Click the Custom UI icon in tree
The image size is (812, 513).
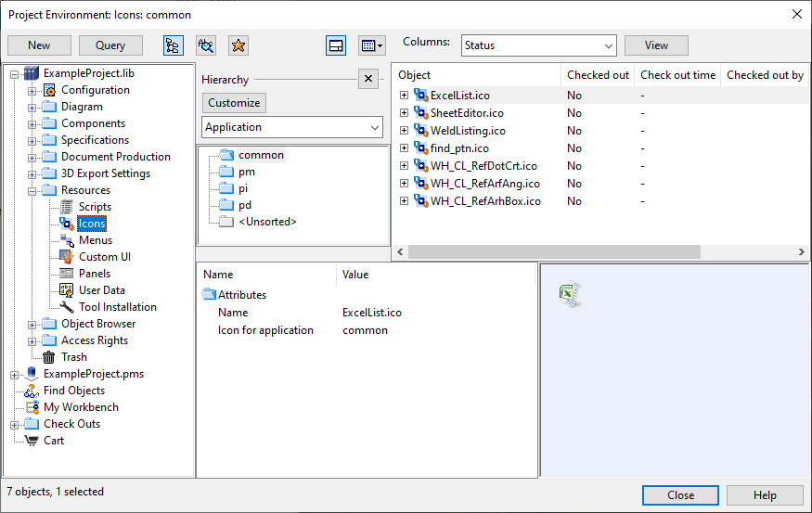coord(66,257)
